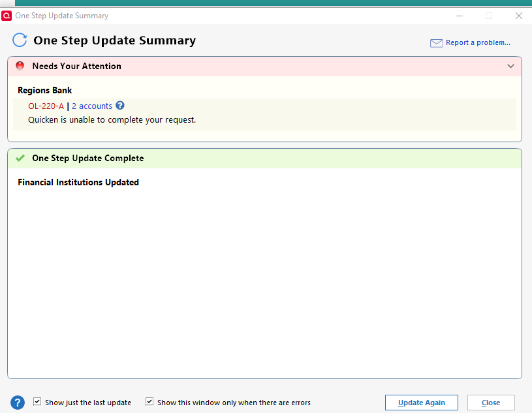Viewport: 532px width, 413px height.
Task: Open the round blue help icon at bottom
Action: [x=18, y=403]
